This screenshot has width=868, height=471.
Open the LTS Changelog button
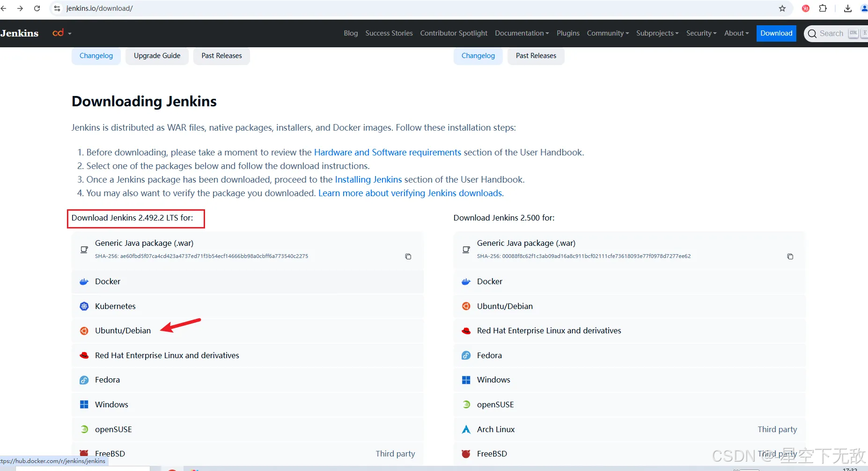coord(96,56)
